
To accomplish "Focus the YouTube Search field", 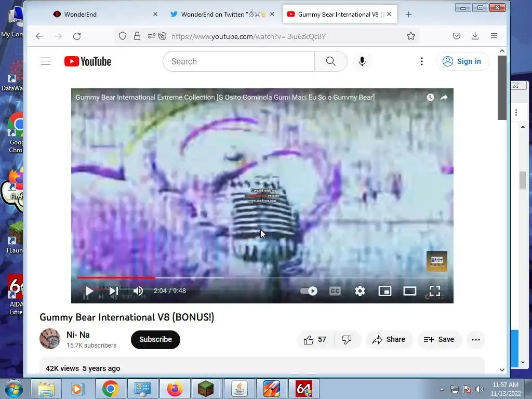I will pos(239,61).
